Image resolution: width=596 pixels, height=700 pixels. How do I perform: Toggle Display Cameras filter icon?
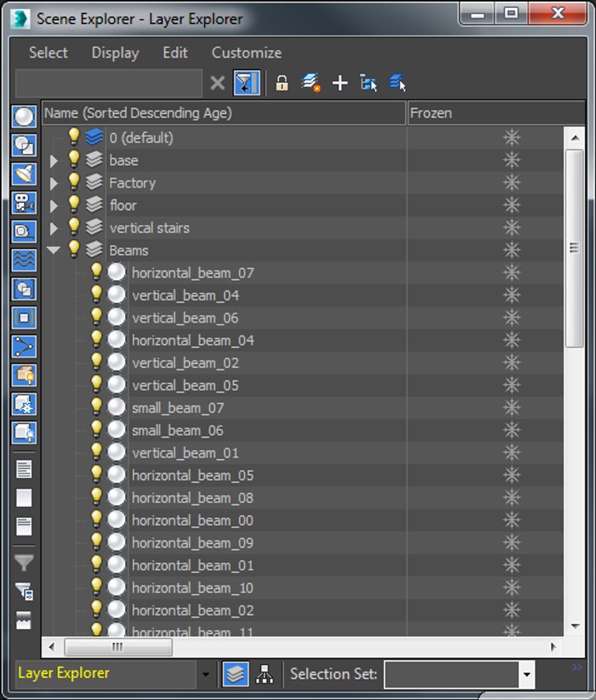point(23,202)
